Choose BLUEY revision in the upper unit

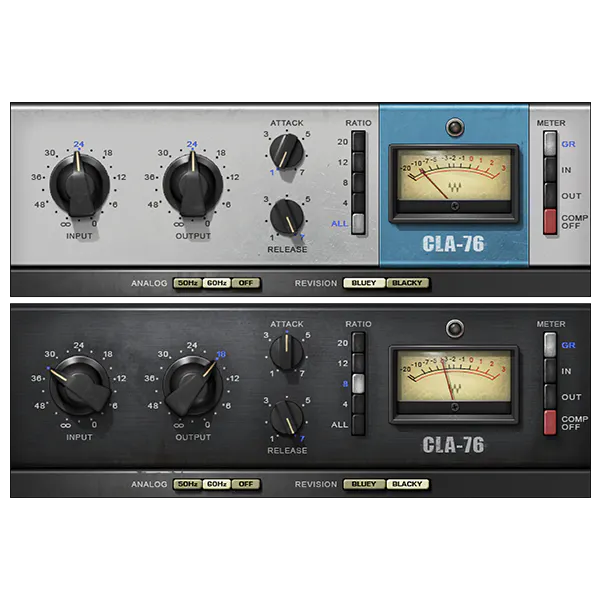364,283
